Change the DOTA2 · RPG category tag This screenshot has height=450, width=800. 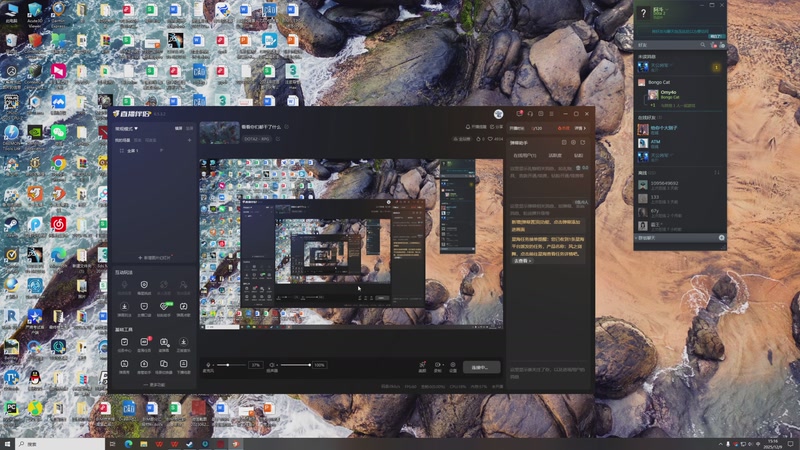coord(257,139)
